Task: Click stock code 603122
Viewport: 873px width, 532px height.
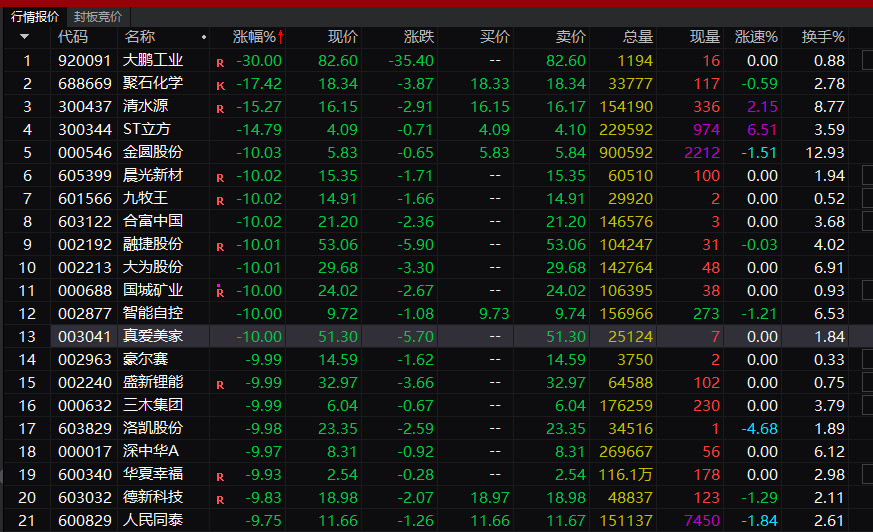Action: [85, 221]
